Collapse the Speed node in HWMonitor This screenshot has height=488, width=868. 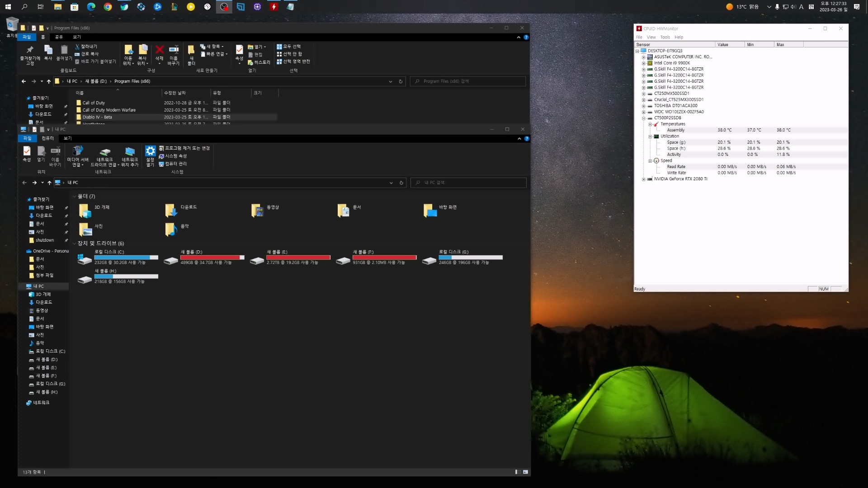(650, 161)
